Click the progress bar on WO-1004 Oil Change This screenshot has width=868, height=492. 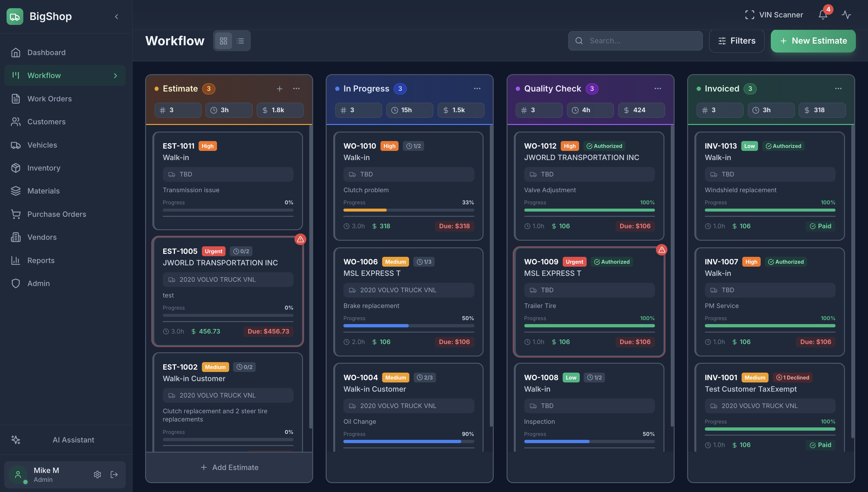(x=408, y=441)
